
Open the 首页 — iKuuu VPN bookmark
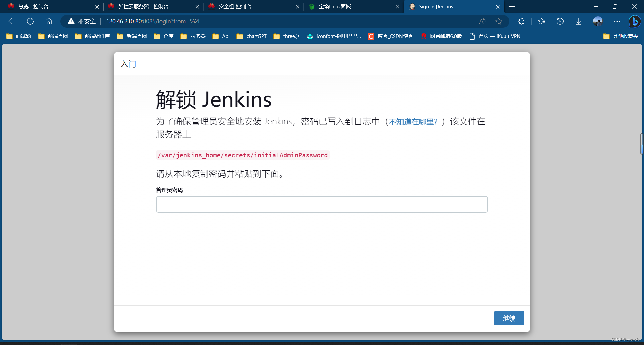[495, 36]
